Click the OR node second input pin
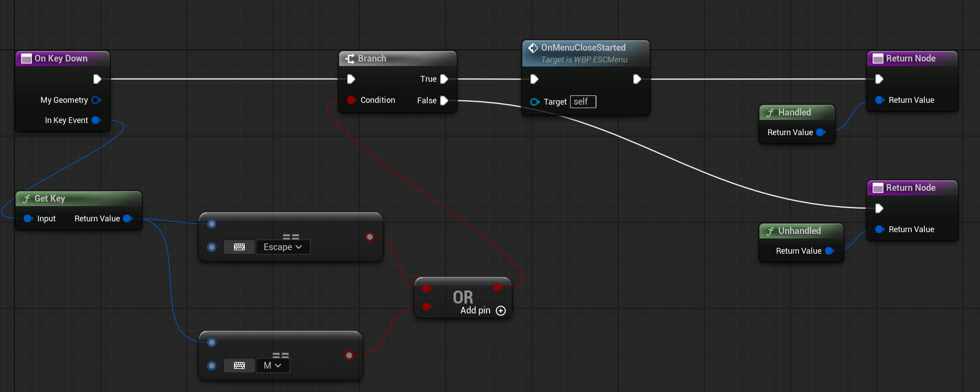 click(427, 307)
